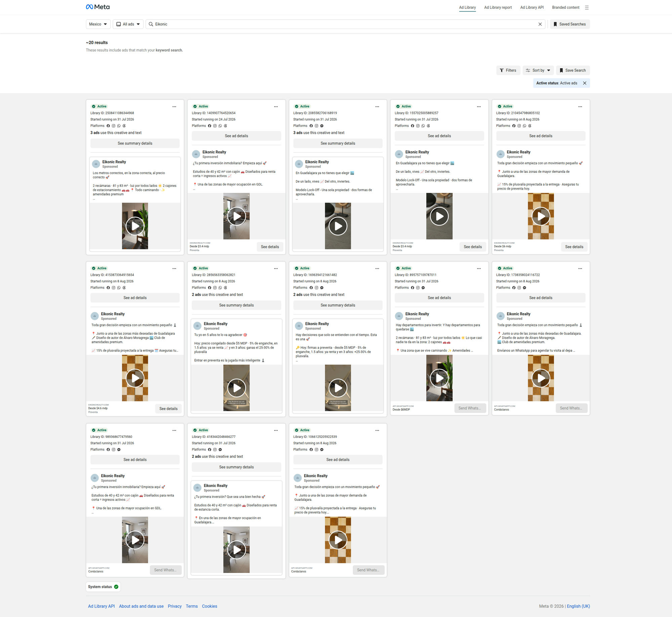Open the Mexico country dropdown
Viewport: 672px width, 617px height.
(x=98, y=24)
